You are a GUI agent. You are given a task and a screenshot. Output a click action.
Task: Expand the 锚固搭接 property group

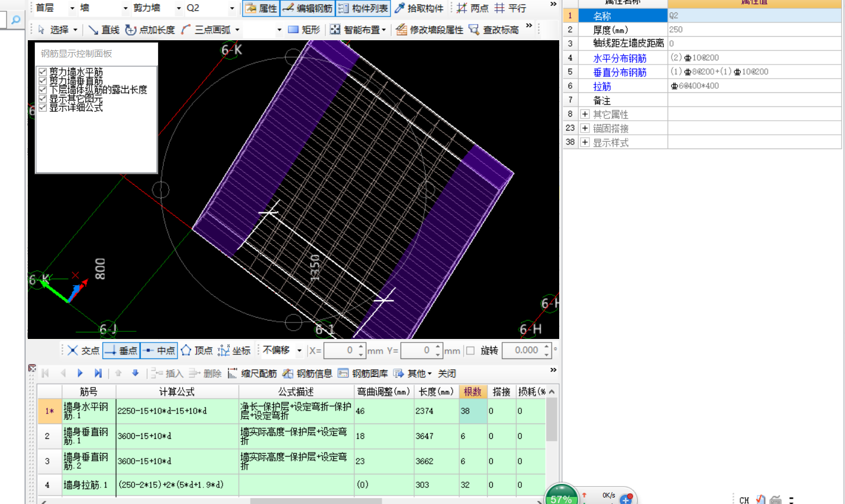(585, 128)
